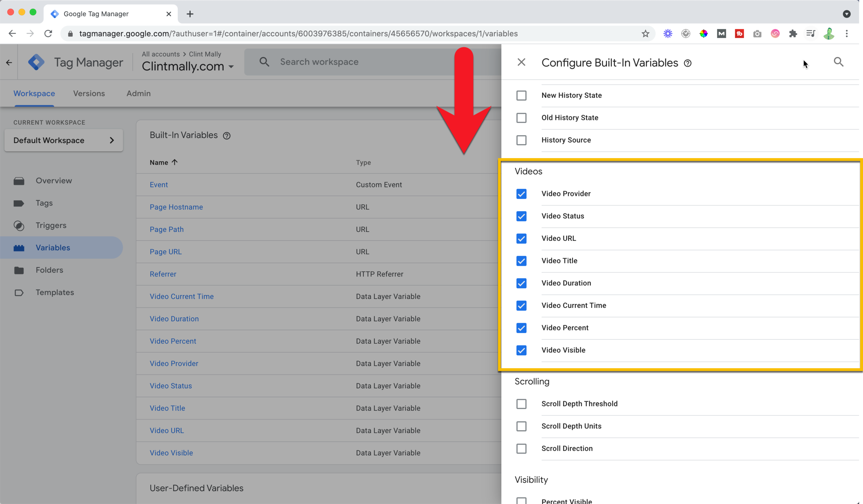Open a new browser tab
The height and width of the screenshot is (504, 863).
190,14
